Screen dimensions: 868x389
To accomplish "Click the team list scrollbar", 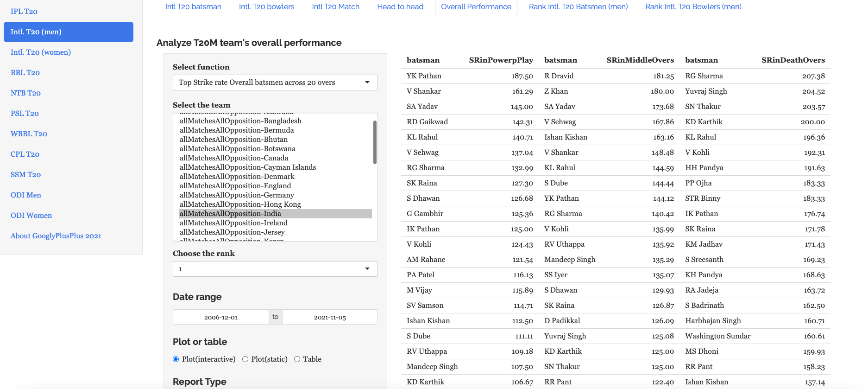I will tap(375, 142).
